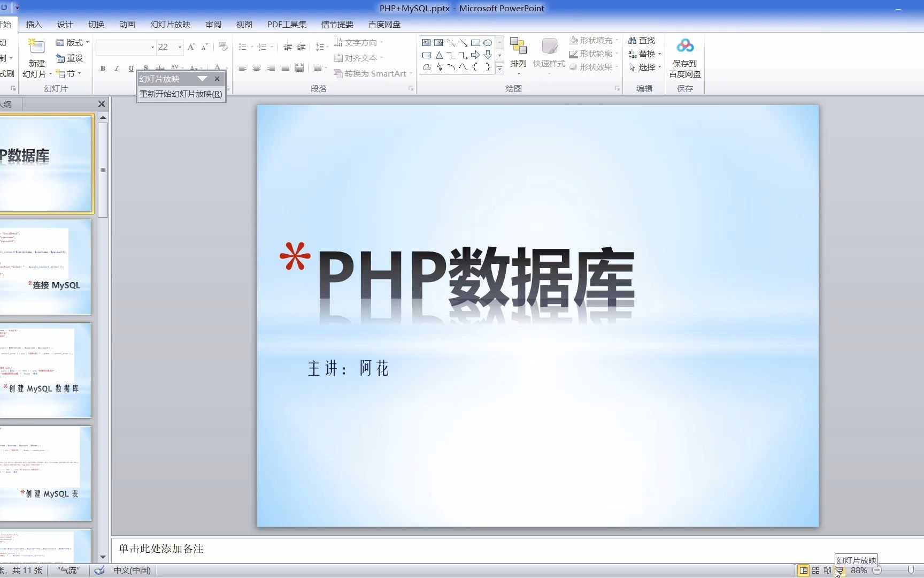Click 重新开始幻灯片放映(R) in floating panel
The height and width of the screenshot is (578, 924).
coord(181,94)
